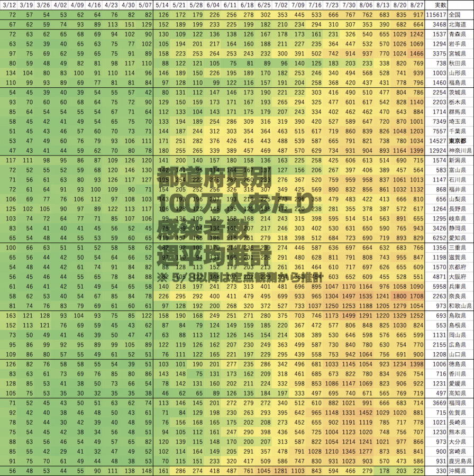Select the 島根県 row label
The image size is (474, 476).
(x=457, y=325)
